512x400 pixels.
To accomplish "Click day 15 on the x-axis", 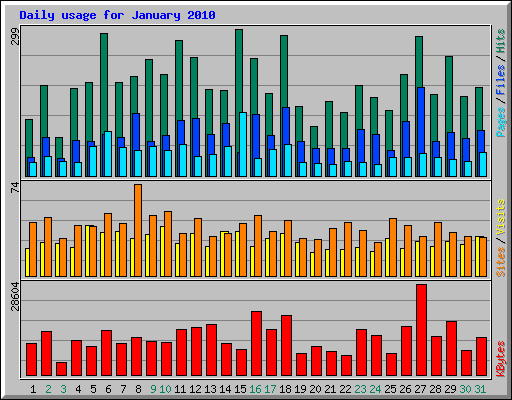I will 240,389.
